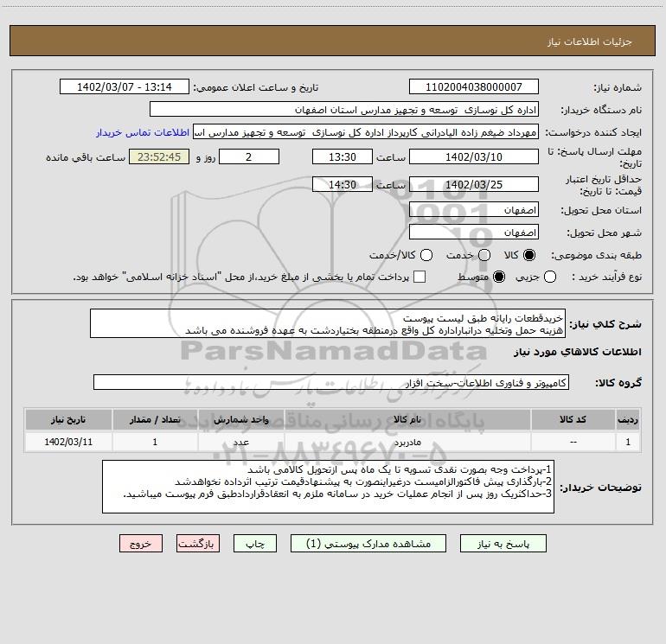Screen dimensions: 666x644
Task: Choose متوسط purchase process type
Action: pos(499,277)
